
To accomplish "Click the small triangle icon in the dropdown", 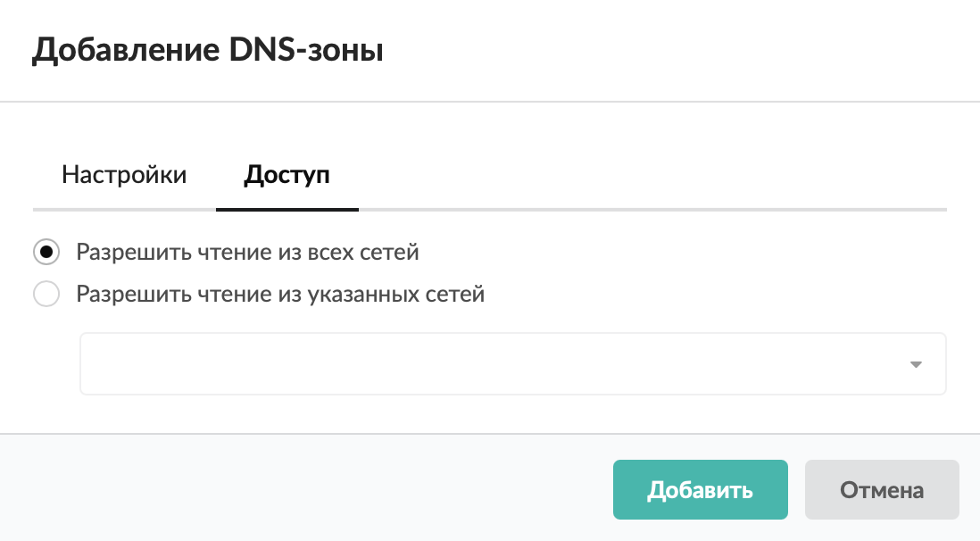I will [x=915, y=364].
